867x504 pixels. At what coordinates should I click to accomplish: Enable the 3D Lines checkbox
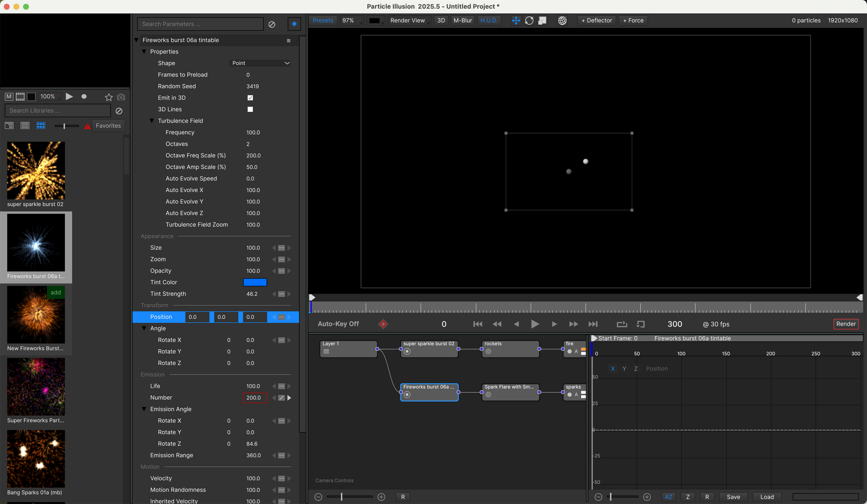coord(250,109)
